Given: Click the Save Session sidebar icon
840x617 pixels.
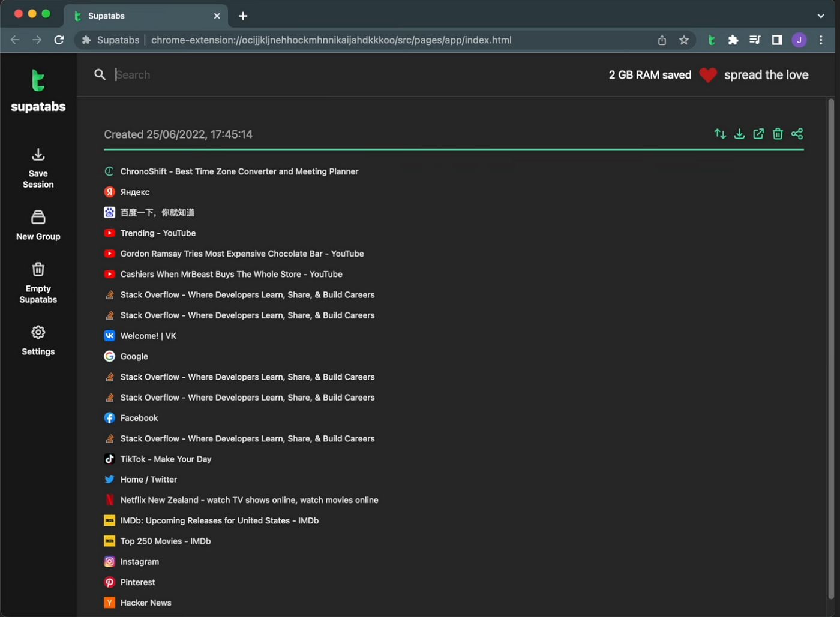Looking at the screenshot, I should click(x=38, y=155).
